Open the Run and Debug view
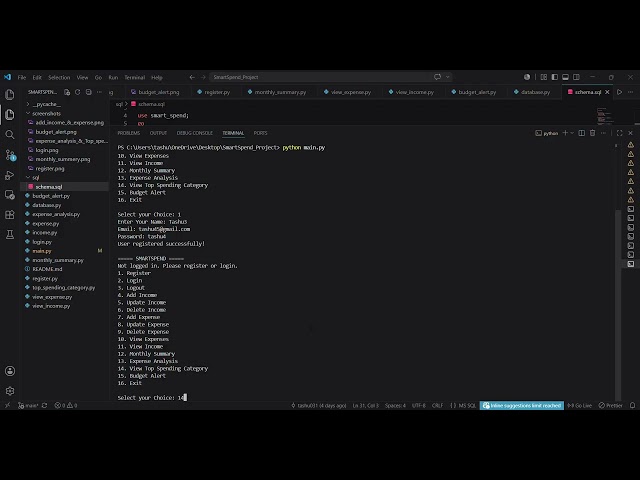The width and height of the screenshot is (640, 480). (x=10, y=175)
